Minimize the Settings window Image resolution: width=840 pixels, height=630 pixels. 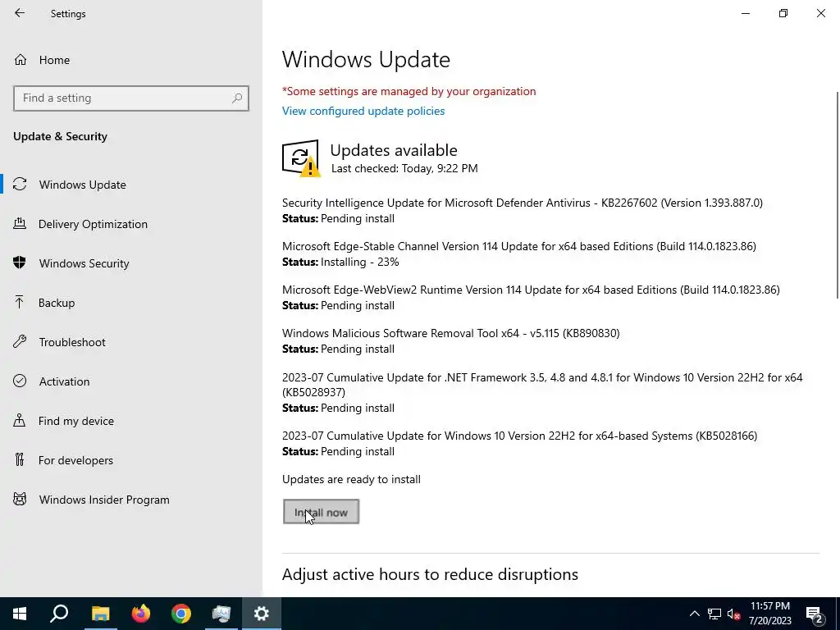(746, 13)
